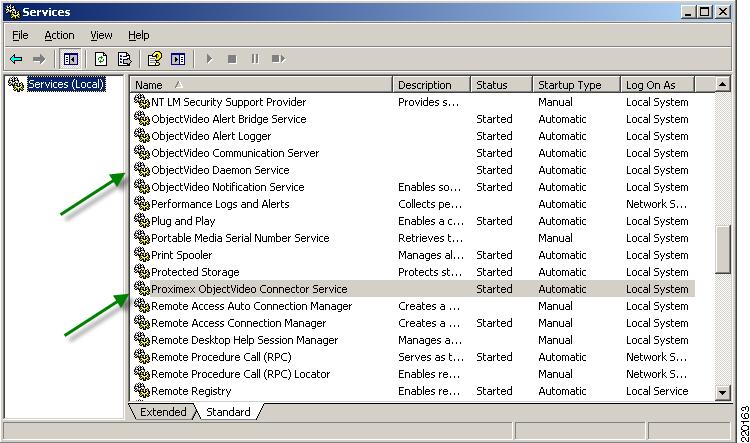This screenshot has width=750, height=443.
Task: Click gear icon beside NT LM Security Support Provider
Action: (142, 101)
